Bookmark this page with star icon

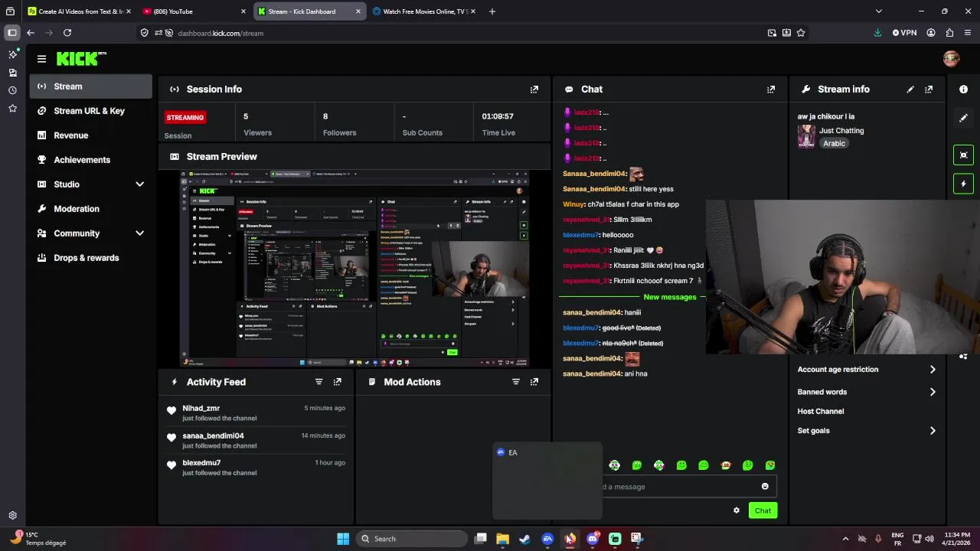pyautogui.click(x=801, y=33)
